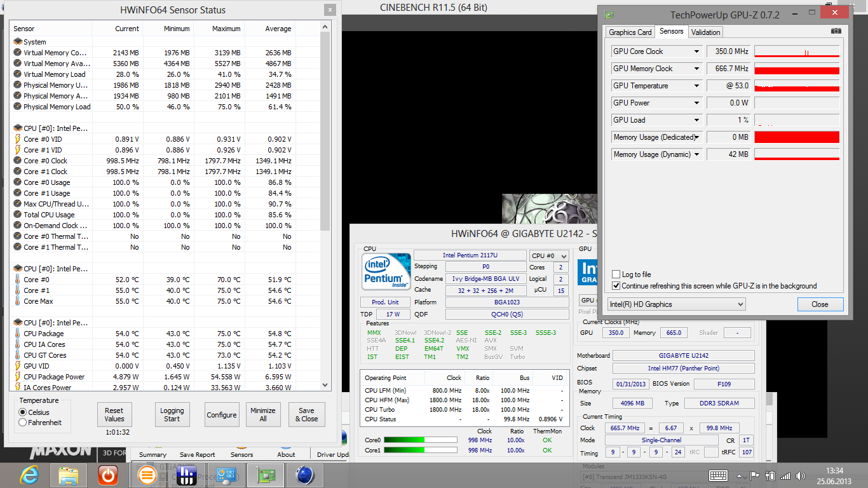Click the Reset Values button

tap(114, 415)
